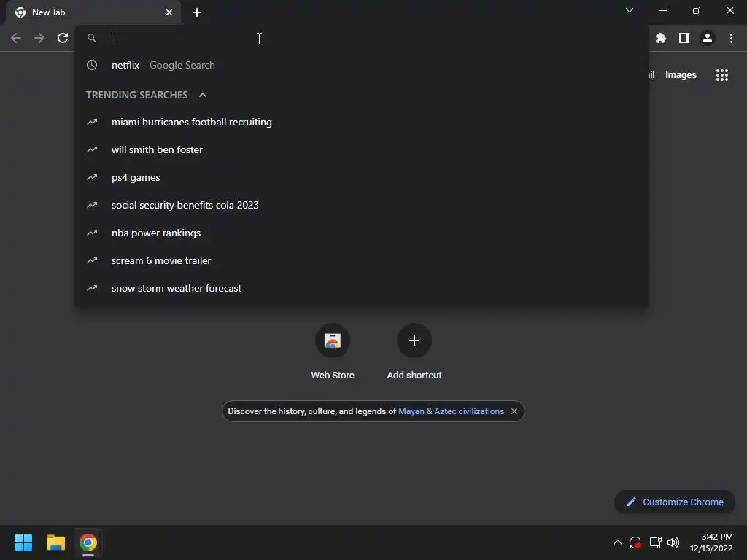Click trend arrow beside miami hurricanes

point(92,122)
